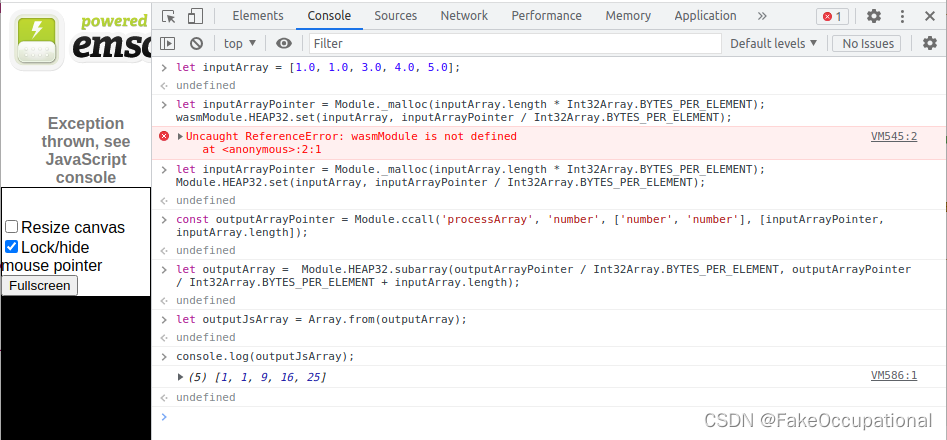The height and width of the screenshot is (440, 947).
Task: Show the console sidebar icon
Action: tap(167, 43)
